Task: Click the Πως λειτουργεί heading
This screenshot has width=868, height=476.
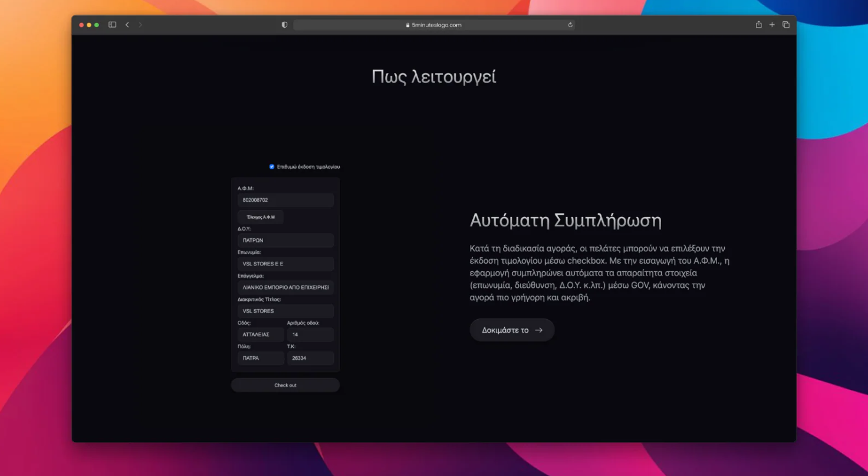Action: tap(434, 77)
